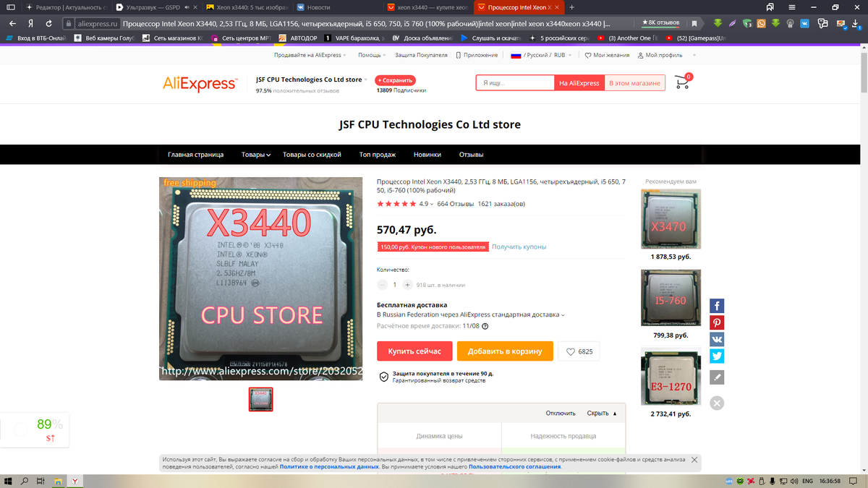Reload the page with the refresh icon
The width and height of the screenshot is (868, 488).
point(49,23)
